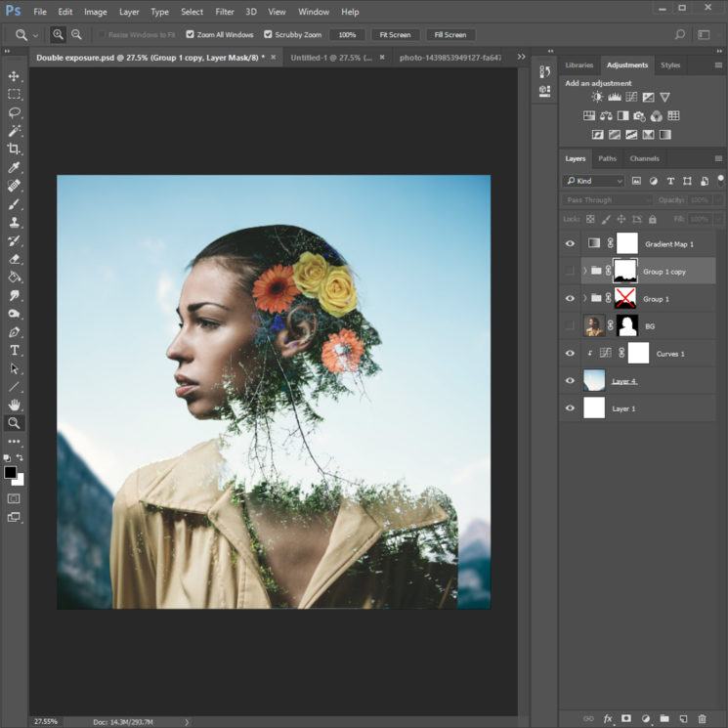Select the Lasso tool

pyautogui.click(x=14, y=112)
